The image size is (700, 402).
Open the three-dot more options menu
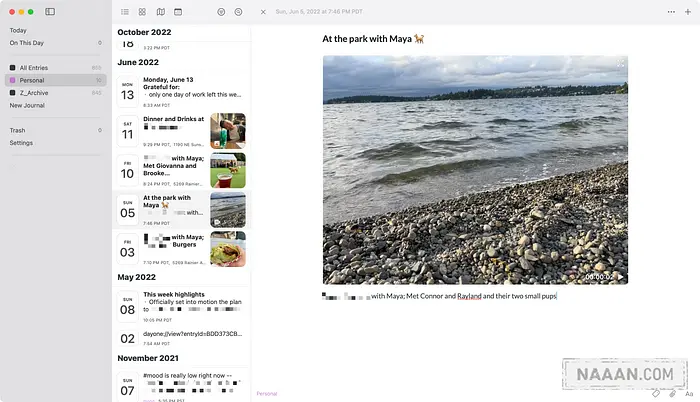[x=671, y=12]
